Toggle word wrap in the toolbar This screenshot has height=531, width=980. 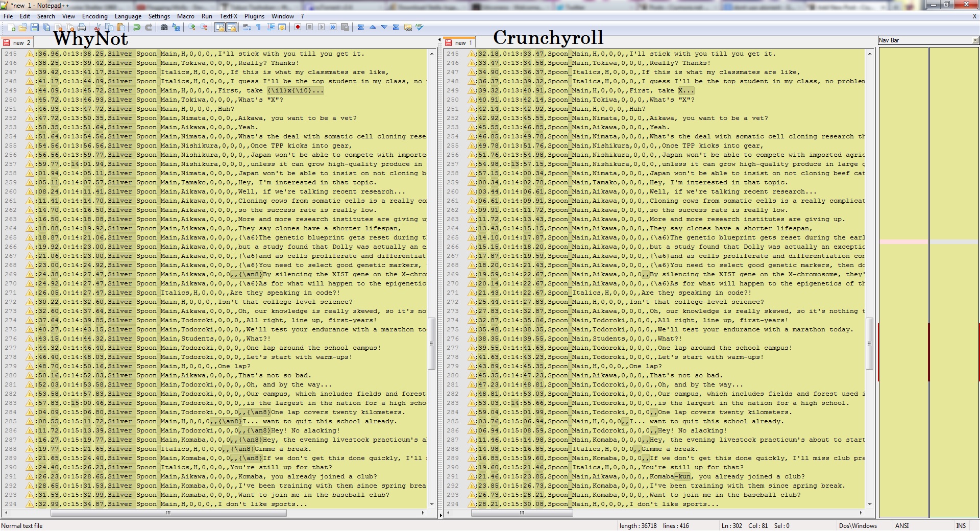247,27
